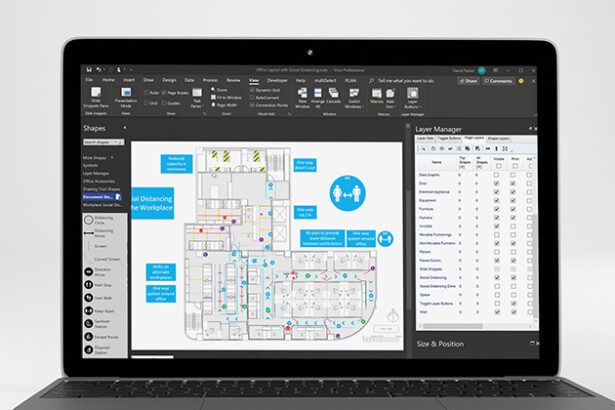Toggle the Page Breaks checkbox
615x410 pixels.
pos(164,93)
